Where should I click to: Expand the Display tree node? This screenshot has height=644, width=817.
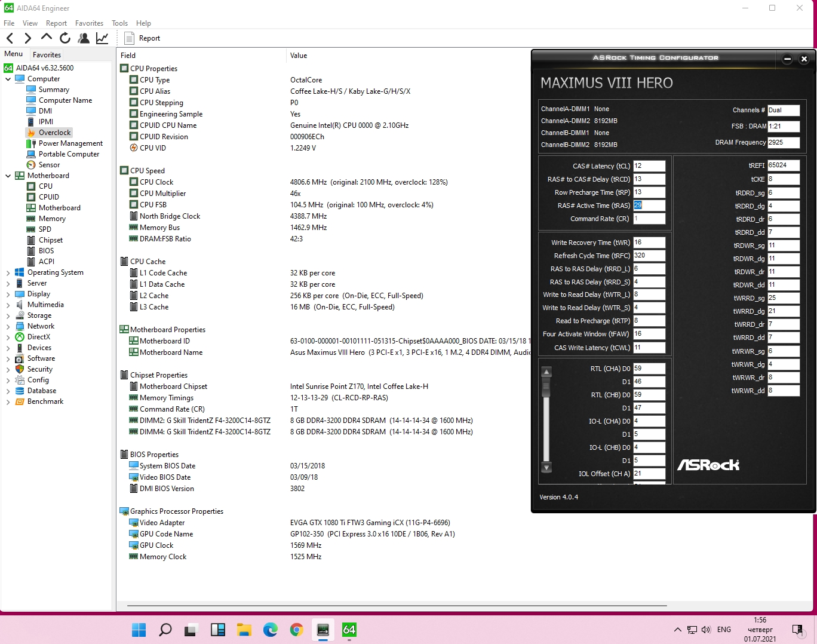click(x=8, y=294)
